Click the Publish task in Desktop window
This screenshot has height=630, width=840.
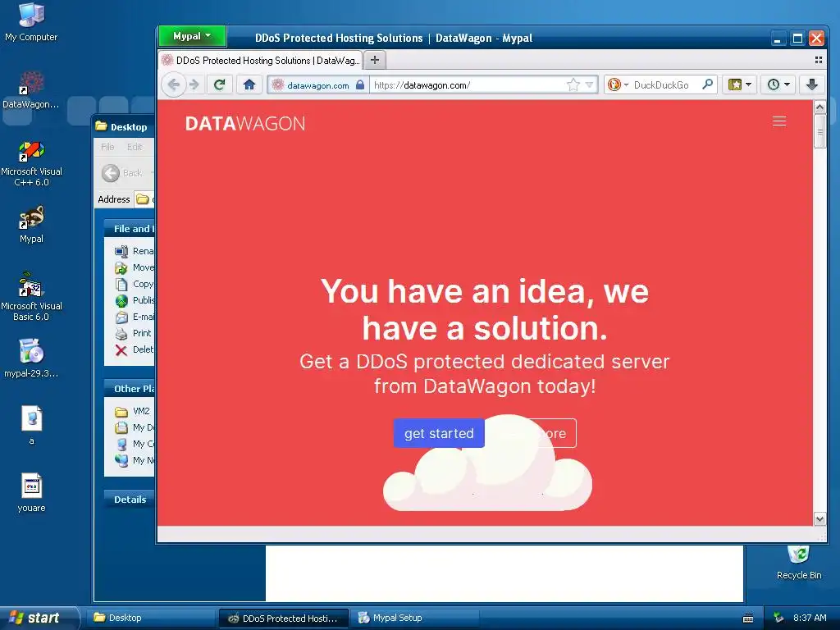click(x=134, y=300)
